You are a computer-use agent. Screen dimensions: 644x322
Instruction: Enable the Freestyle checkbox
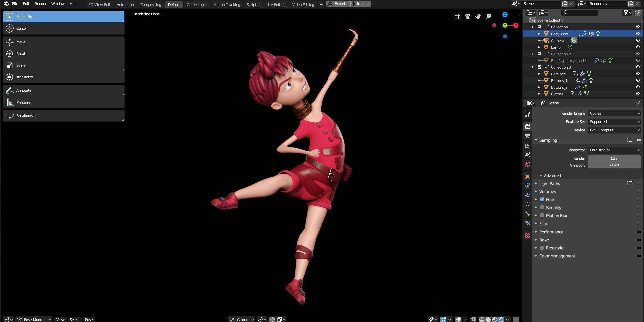(x=542, y=248)
